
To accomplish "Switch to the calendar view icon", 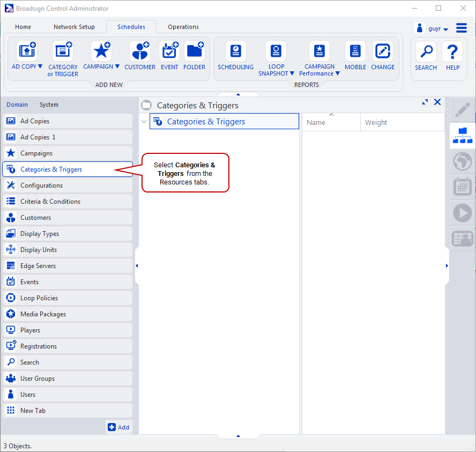I will click(463, 187).
